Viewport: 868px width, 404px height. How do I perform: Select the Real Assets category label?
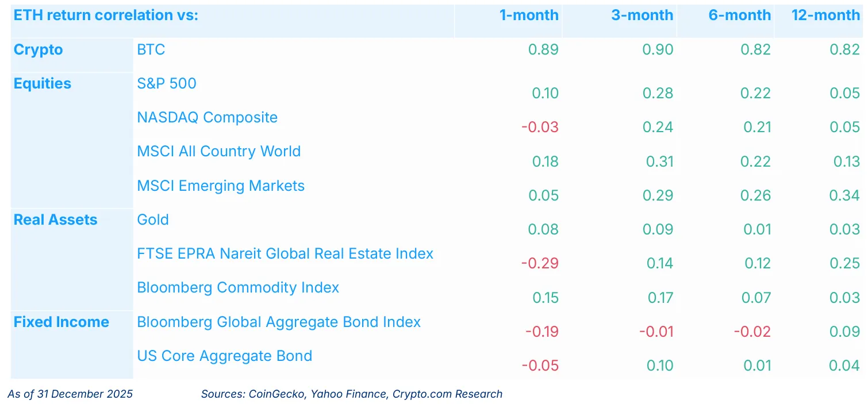coord(56,220)
